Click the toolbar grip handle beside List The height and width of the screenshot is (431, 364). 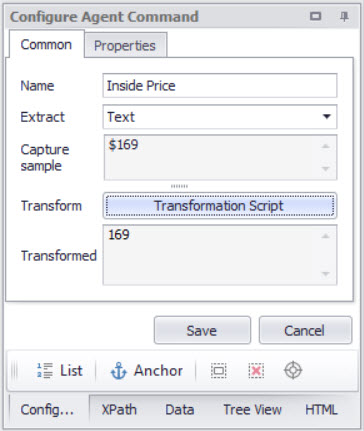point(14,371)
